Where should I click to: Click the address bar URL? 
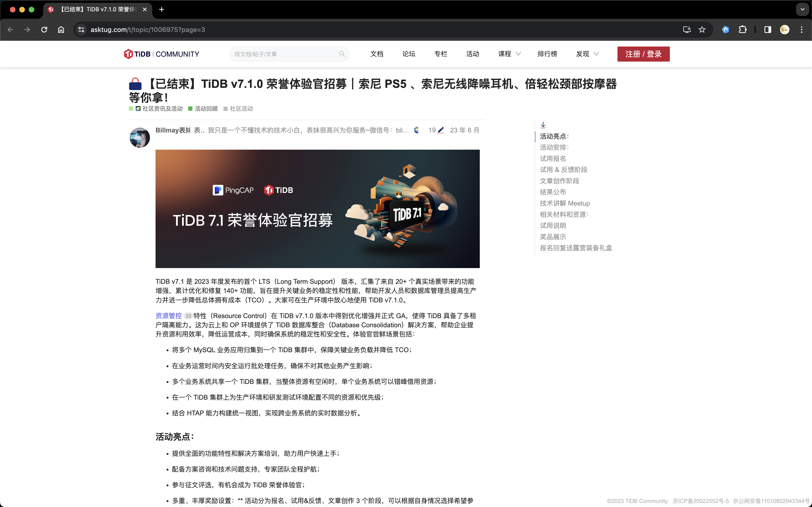pyautogui.click(x=148, y=30)
